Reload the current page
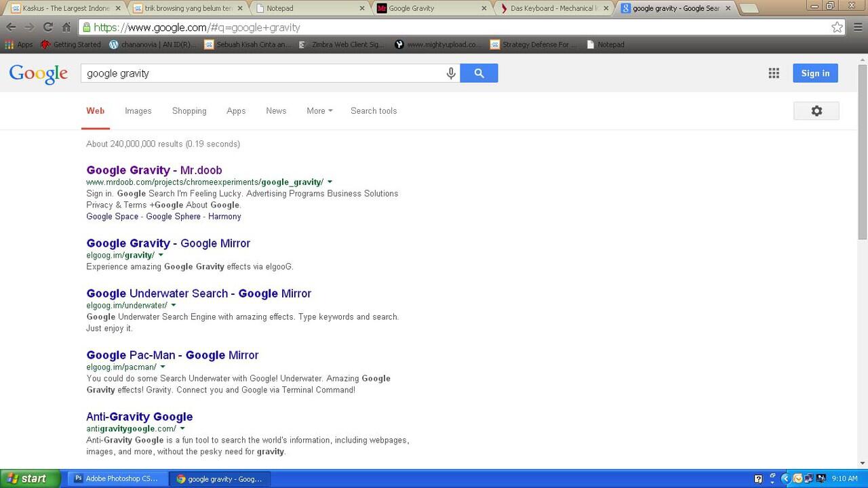Screen dimensions: 868x488 point(47,27)
